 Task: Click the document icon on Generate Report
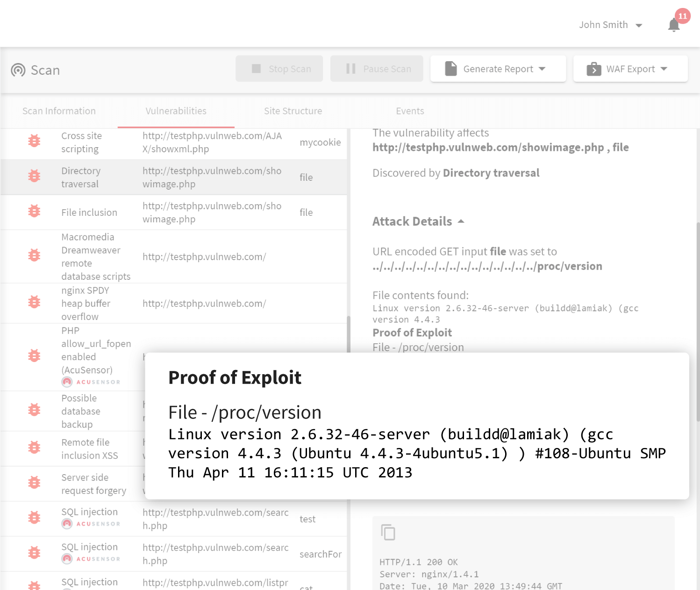click(450, 68)
